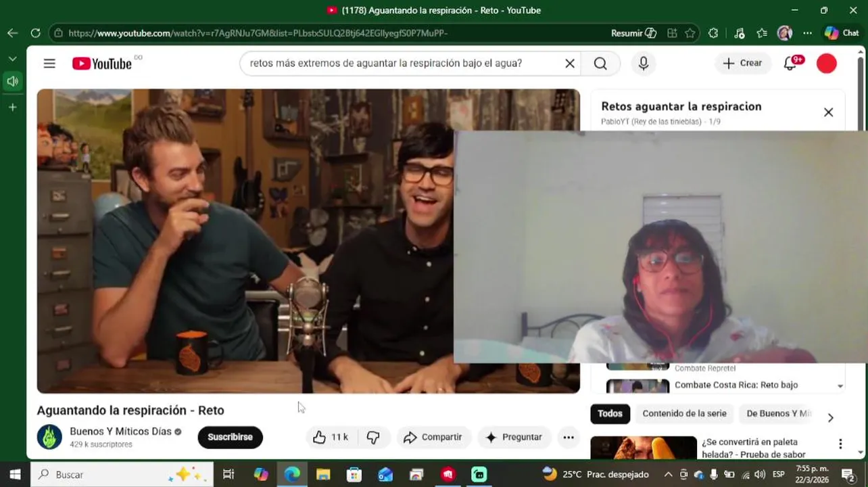Open Edge favorites list icon
This screenshot has width=868, height=487.
tap(762, 33)
